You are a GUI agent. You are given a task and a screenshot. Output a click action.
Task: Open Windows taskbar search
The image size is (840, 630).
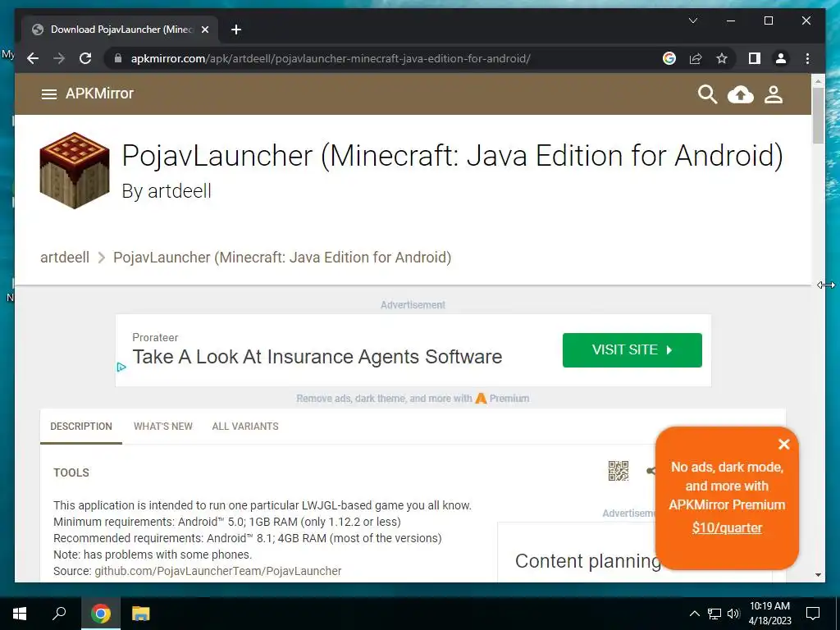pyautogui.click(x=59, y=614)
